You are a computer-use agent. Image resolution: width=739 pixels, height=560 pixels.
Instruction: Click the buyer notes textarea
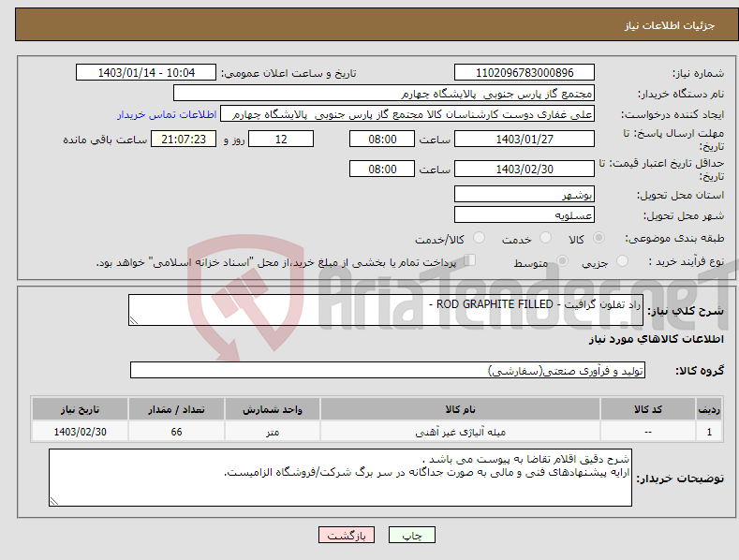click(x=340, y=478)
